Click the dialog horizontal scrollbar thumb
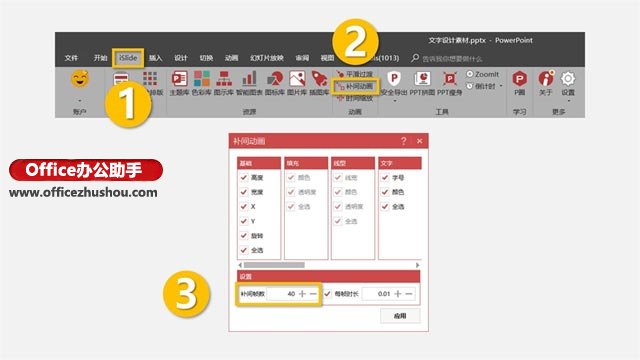This screenshot has width=640, height=360. coord(274,265)
